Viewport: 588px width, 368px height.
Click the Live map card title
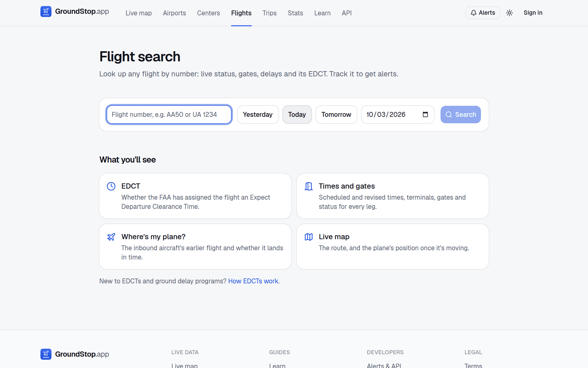(x=334, y=237)
